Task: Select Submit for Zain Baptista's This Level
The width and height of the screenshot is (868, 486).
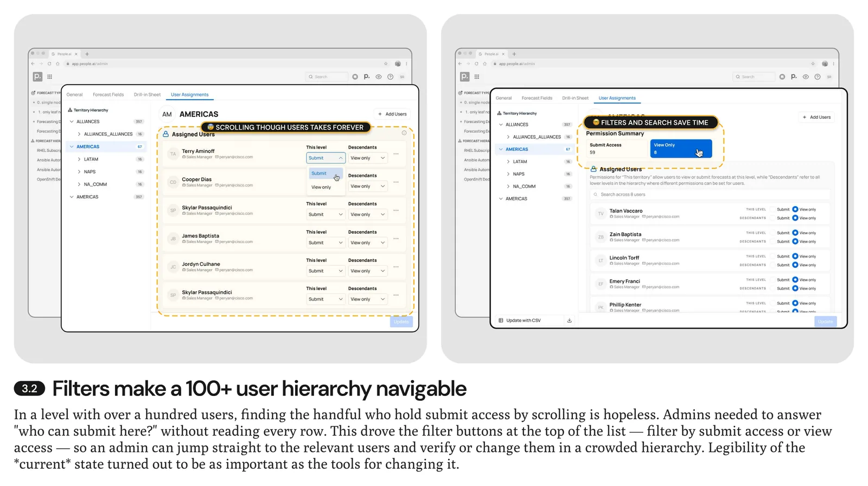Action: [x=773, y=233]
